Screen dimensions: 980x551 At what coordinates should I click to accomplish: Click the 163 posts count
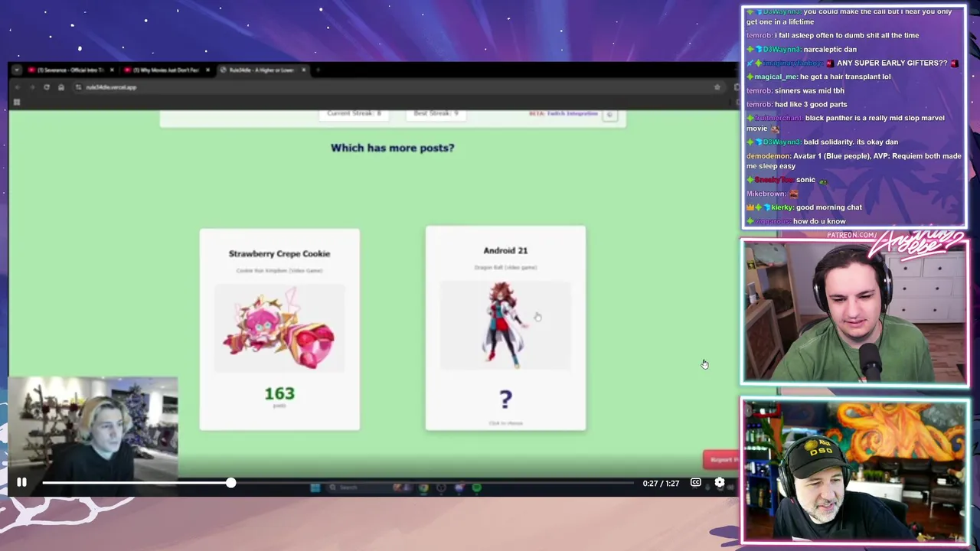tap(279, 393)
